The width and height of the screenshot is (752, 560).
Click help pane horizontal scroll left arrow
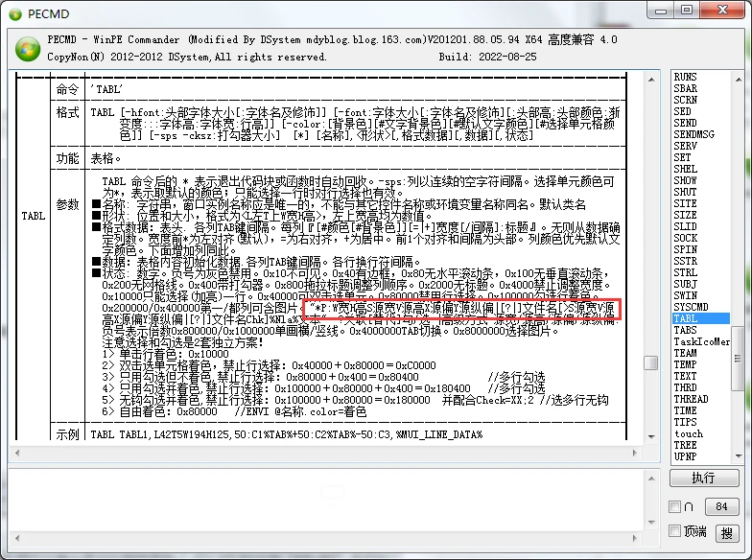click(17, 453)
